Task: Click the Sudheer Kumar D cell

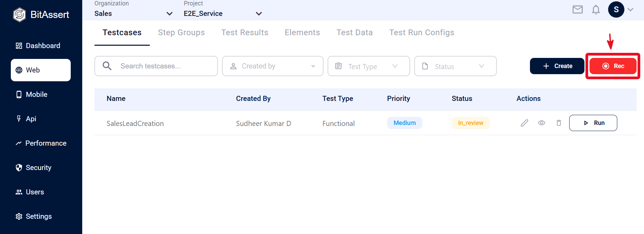Action: 263,124
